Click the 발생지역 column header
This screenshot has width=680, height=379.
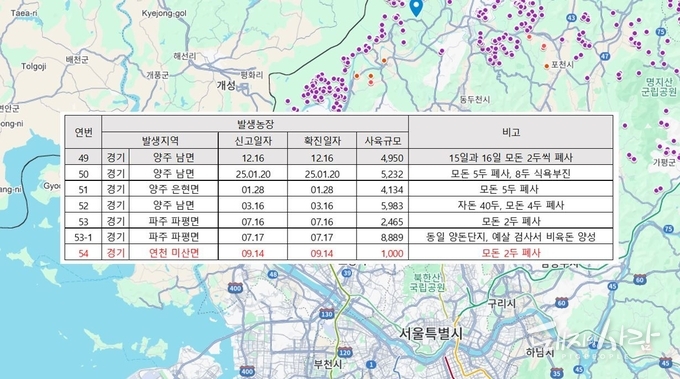[x=160, y=140]
